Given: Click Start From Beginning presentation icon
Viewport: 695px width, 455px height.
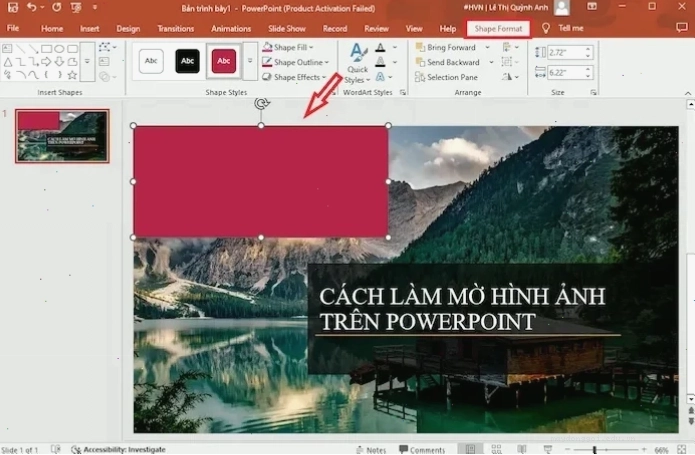Looking at the screenshot, I should point(76,8).
